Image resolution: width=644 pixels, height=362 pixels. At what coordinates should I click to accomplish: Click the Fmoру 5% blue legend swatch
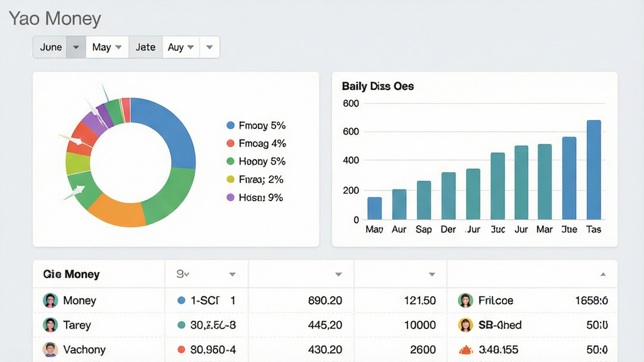tap(230, 126)
